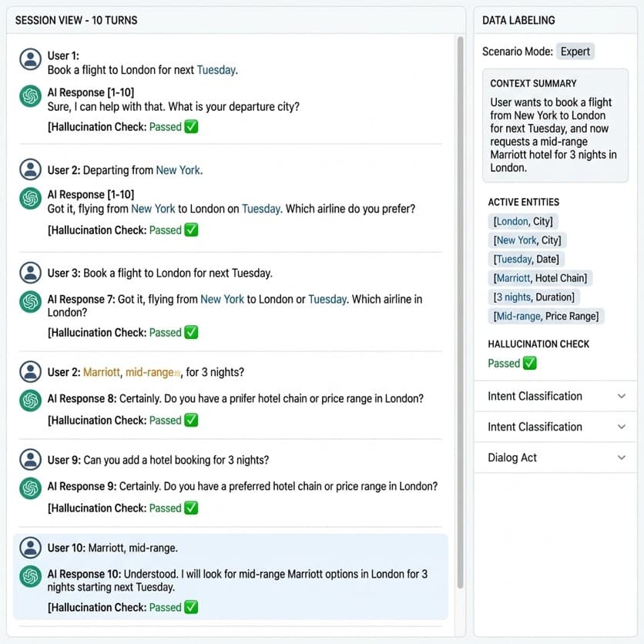Click the User 1 avatar icon
The height and width of the screenshot is (644, 644).
coord(31,59)
